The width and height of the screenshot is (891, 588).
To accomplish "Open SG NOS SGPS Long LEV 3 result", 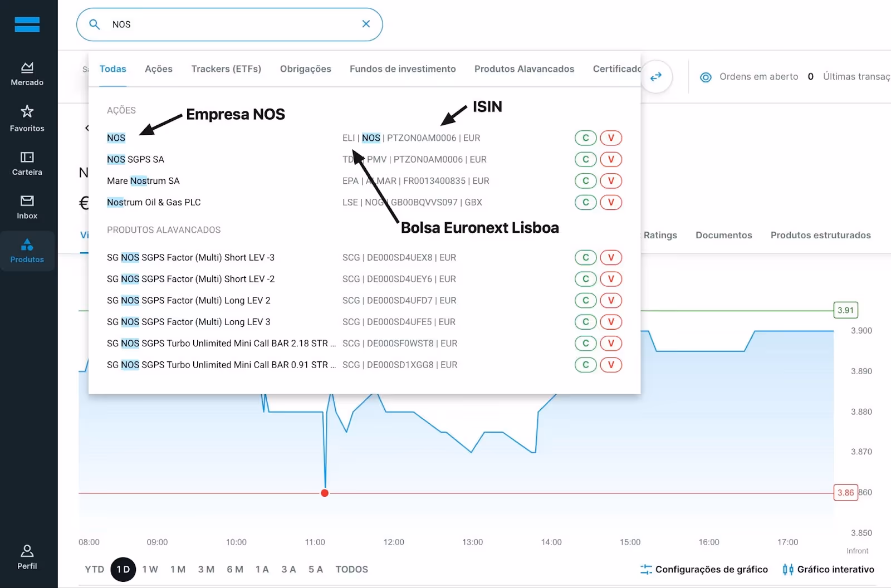I will [188, 322].
